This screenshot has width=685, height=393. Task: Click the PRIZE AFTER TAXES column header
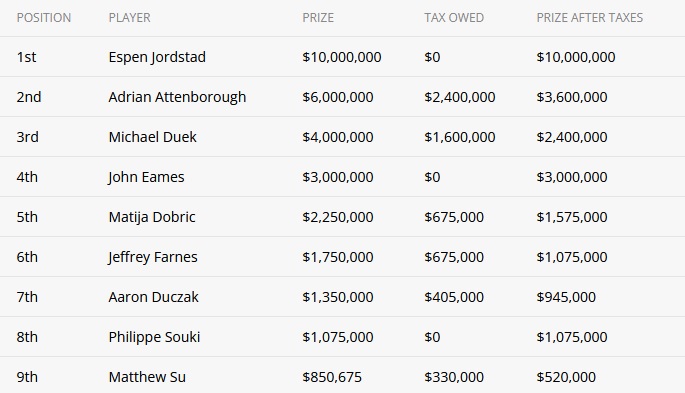590,18
